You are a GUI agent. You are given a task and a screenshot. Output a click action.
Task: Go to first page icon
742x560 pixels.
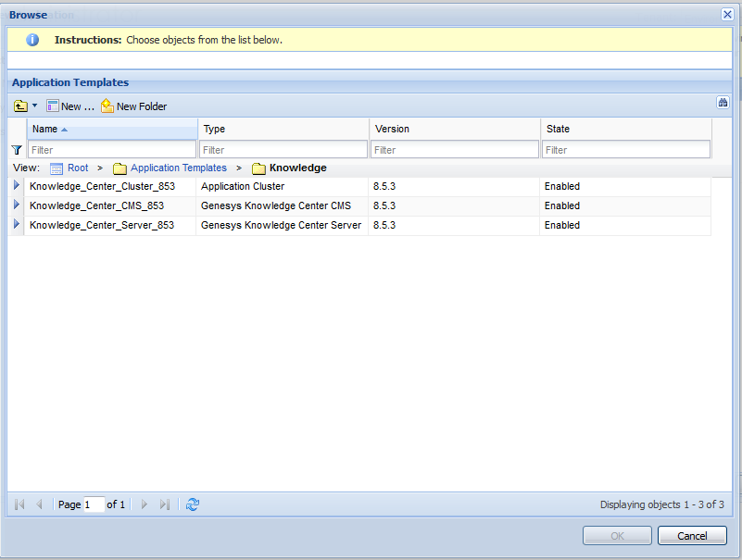point(20,504)
